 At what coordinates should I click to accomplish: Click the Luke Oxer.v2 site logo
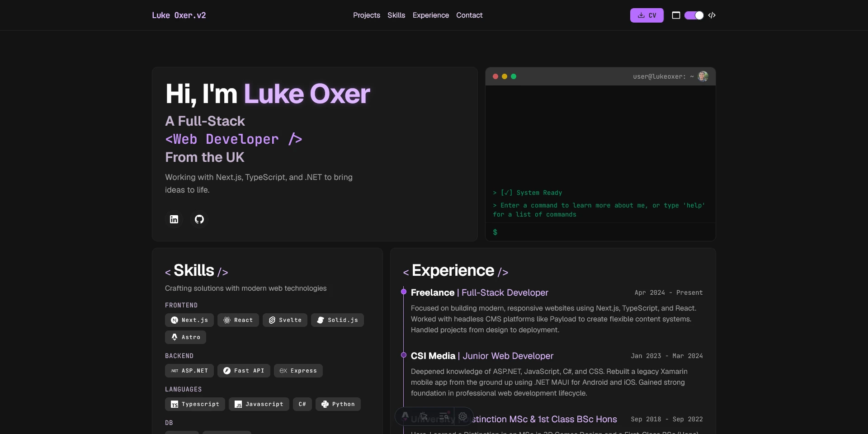click(x=179, y=15)
